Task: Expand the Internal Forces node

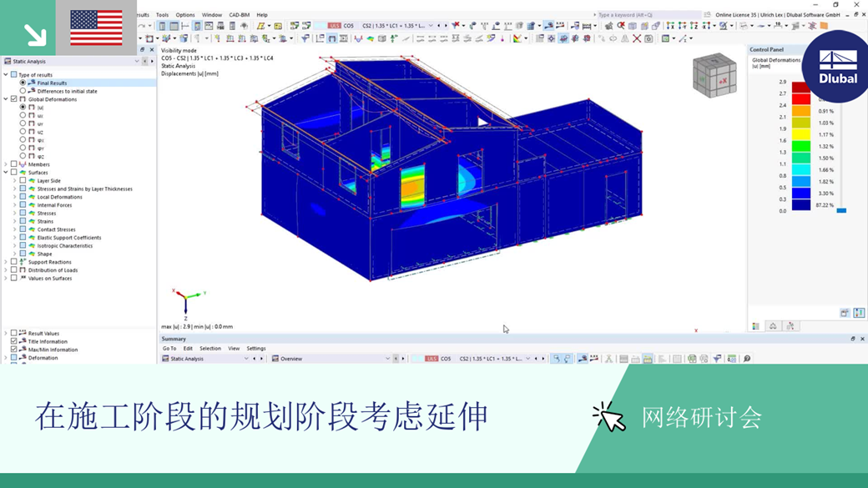Action: tap(14, 204)
